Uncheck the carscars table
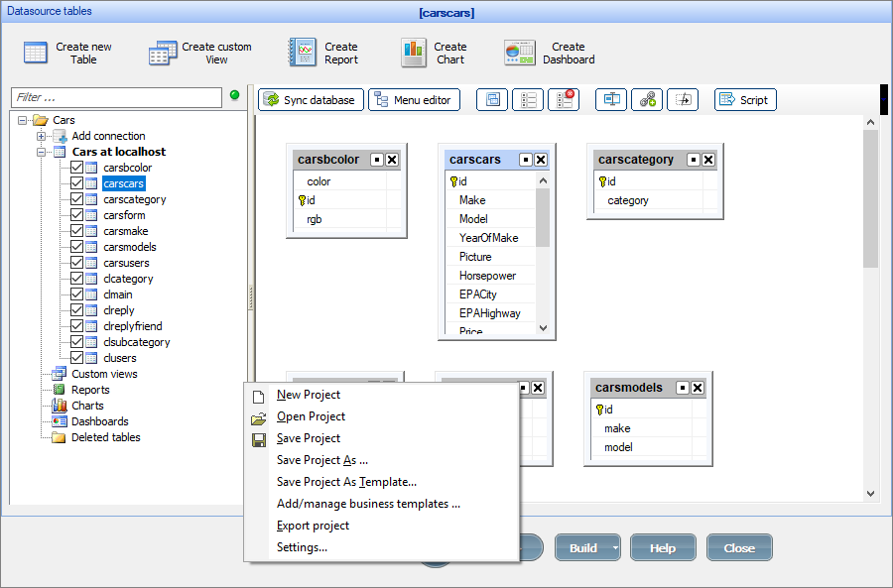Image resolution: width=893 pixels, height=588 pixels. 77,182
